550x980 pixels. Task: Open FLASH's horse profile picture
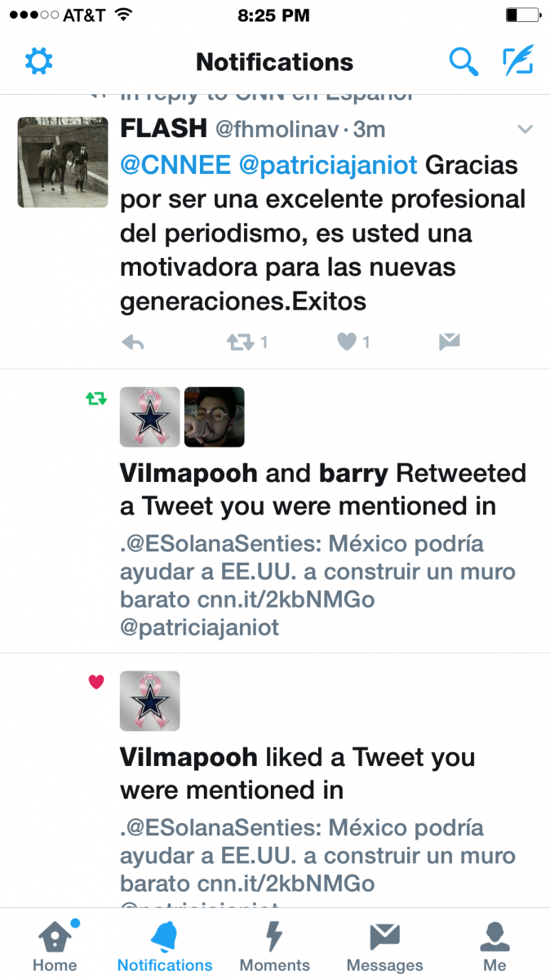pos(63,163)
